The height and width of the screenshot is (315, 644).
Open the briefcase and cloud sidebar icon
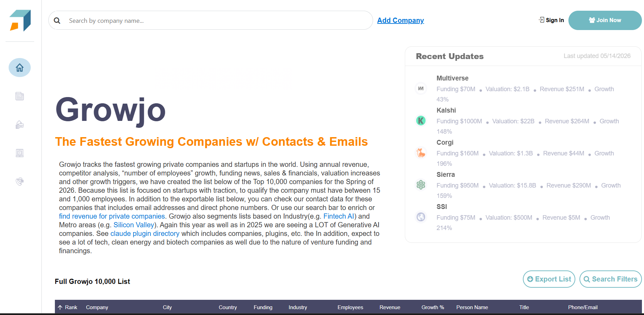coord(20,125)
